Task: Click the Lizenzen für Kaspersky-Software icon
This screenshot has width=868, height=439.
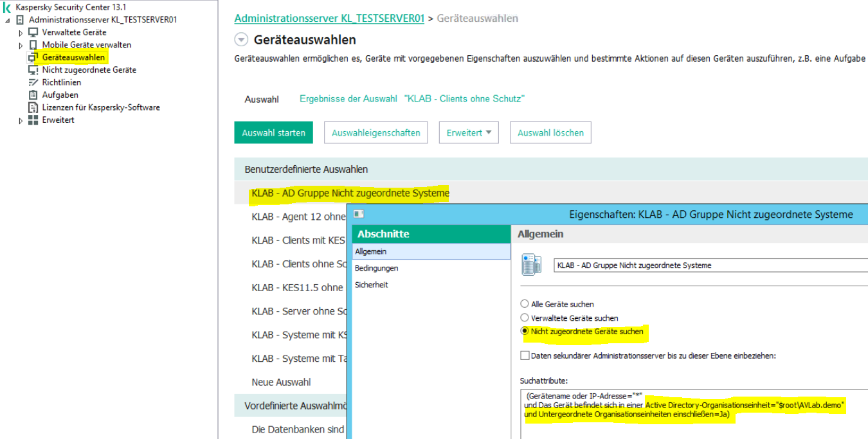Action: pos(33,107)
